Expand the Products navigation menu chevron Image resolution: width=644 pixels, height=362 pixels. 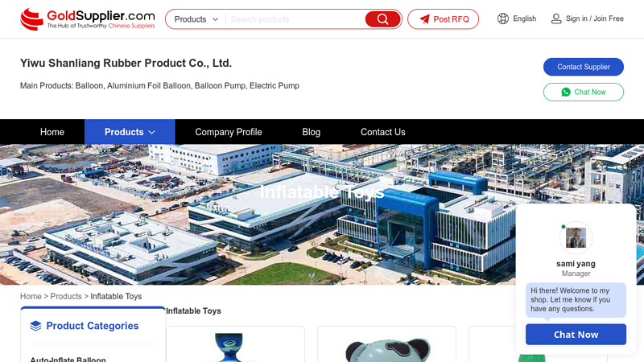point(151,132)
